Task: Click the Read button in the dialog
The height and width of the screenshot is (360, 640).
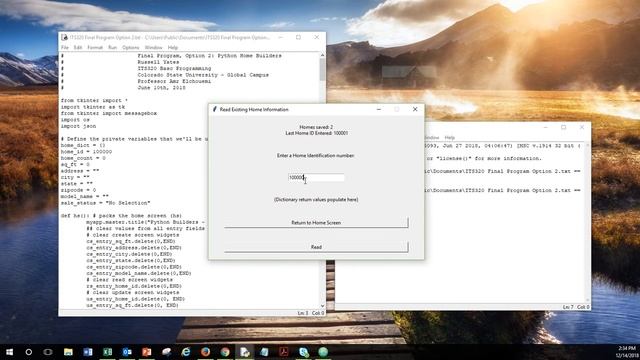Action: [316, 247]
